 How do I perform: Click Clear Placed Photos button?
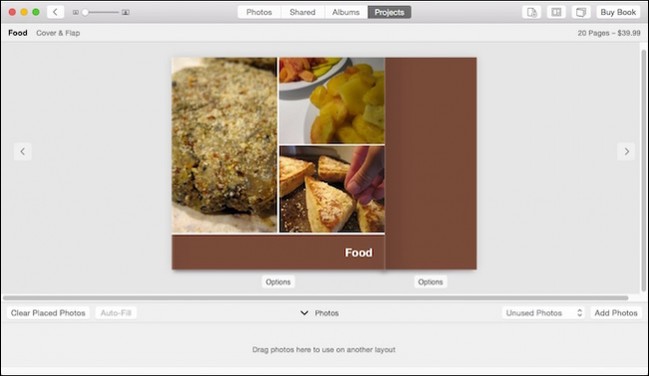(48, 313)
